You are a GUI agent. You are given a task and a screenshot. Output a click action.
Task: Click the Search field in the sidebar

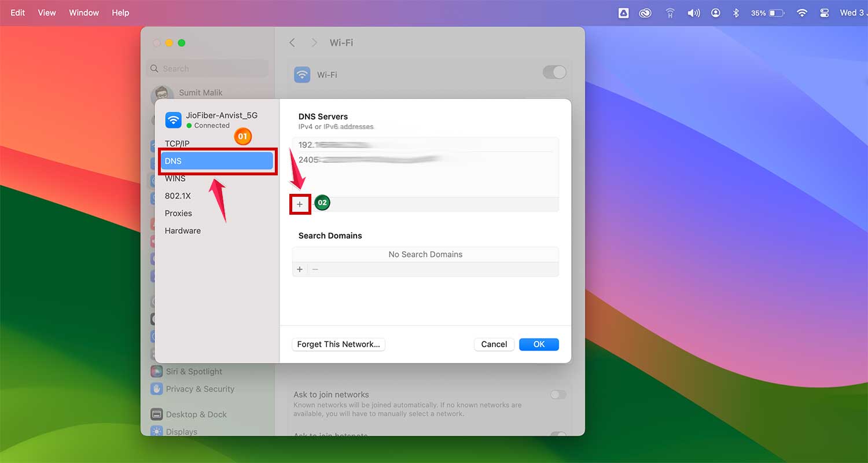coord(207,68)
